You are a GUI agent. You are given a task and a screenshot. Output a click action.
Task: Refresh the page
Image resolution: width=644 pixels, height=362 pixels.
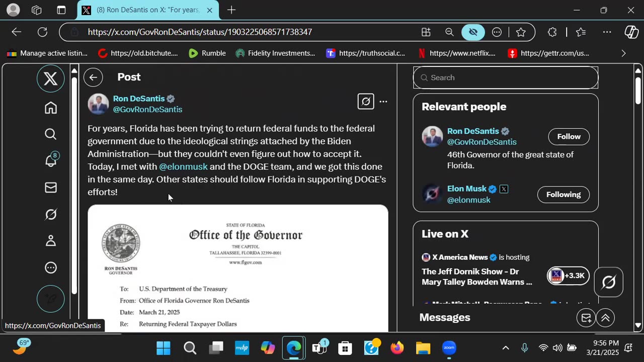tap(42, 32)
